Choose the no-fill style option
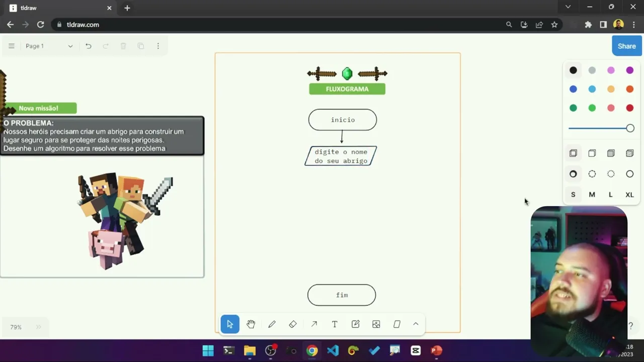The width and height of the screenshot is (644, 362). point(573,153)
